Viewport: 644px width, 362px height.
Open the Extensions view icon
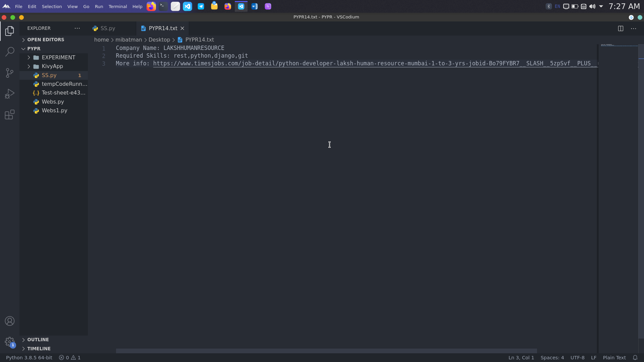pos(10,115)
